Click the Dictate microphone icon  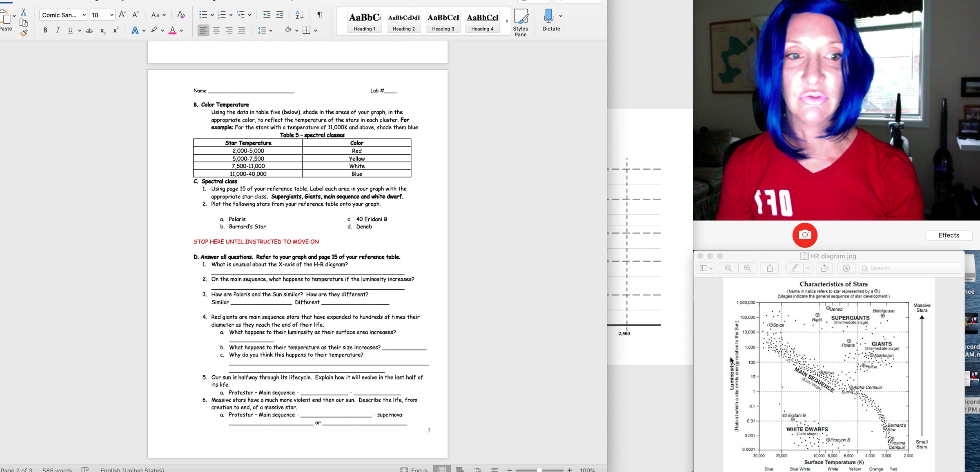tap(548, 16)
